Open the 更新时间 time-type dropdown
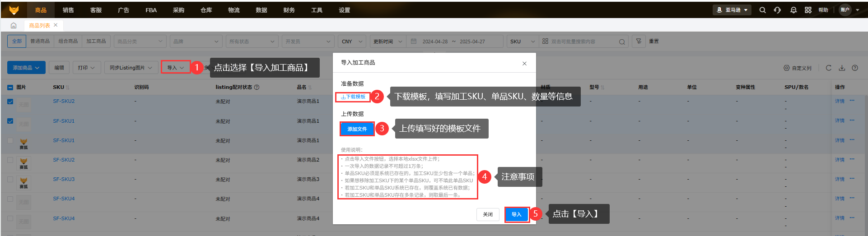This screenshot has width=868, height=236. point(388,41)
